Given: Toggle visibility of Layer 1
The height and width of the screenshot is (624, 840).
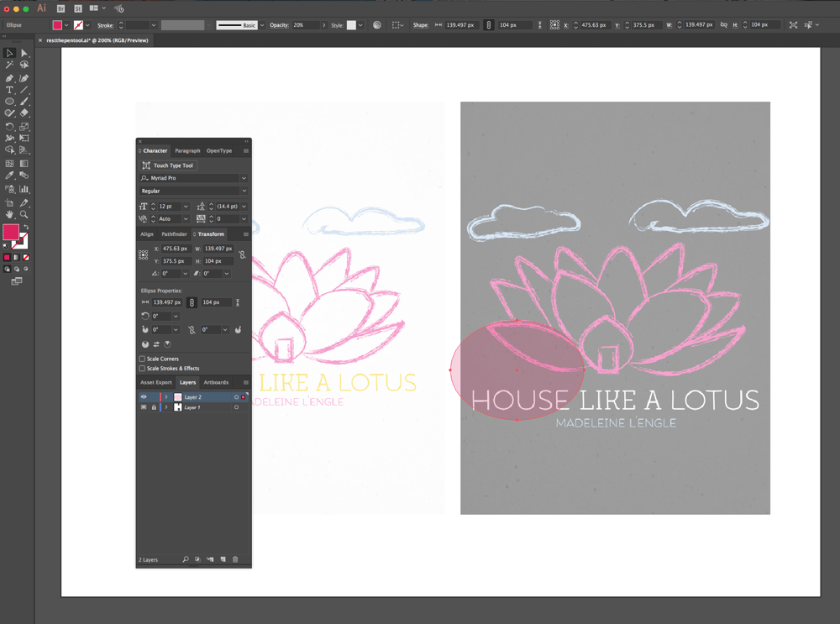Looking at the screenshot, I should point(144,407).
